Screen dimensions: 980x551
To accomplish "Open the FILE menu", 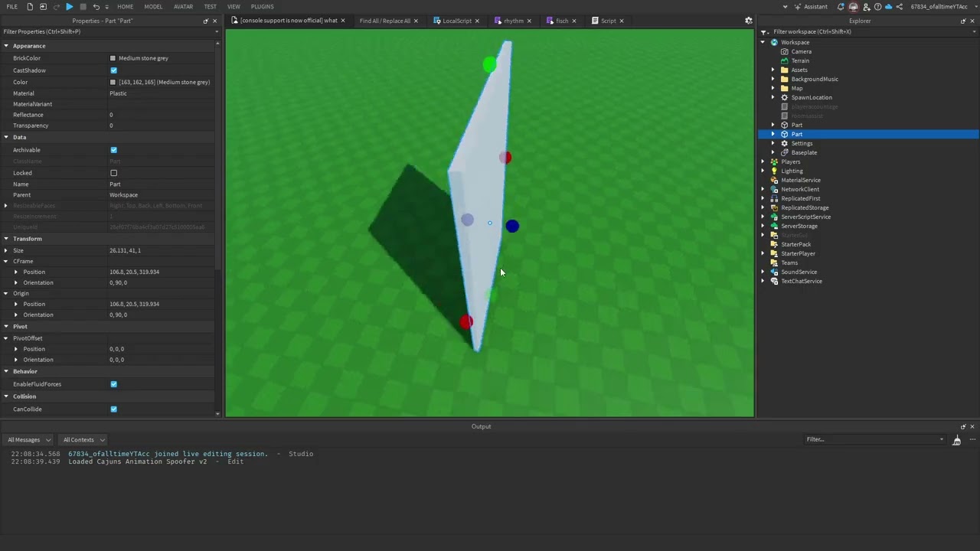I will click(x=12, y=6).
